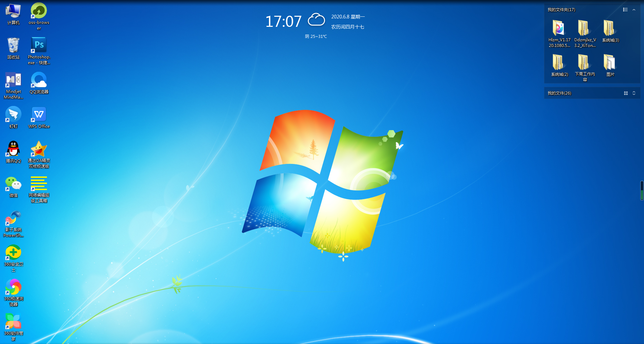The image size is (644, 344).
Task: Open the 钉钉 DingTalk icon
Action: [x=13, y=118]
